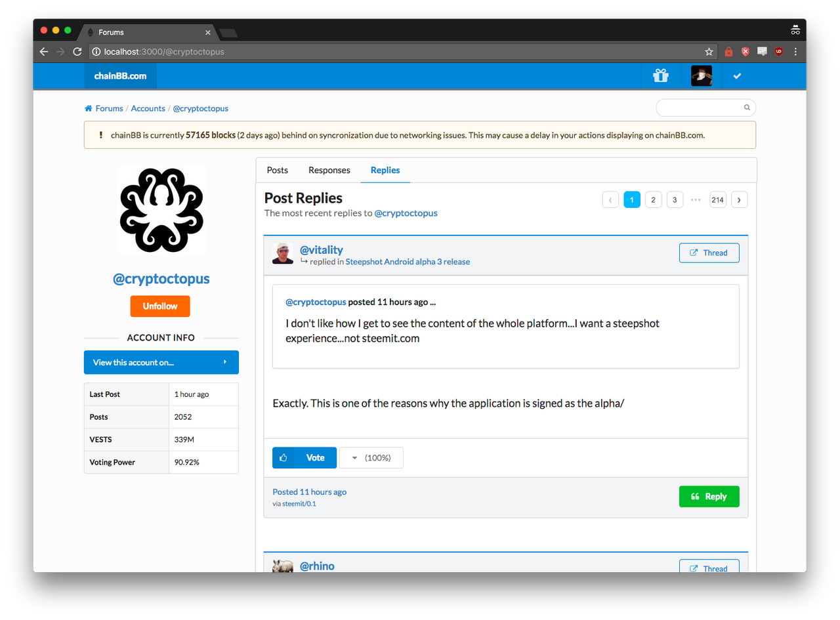Screen dimensions: 840x620
Task: Click the Voting Power value 90.92%
Action: (x=187, y=462)
